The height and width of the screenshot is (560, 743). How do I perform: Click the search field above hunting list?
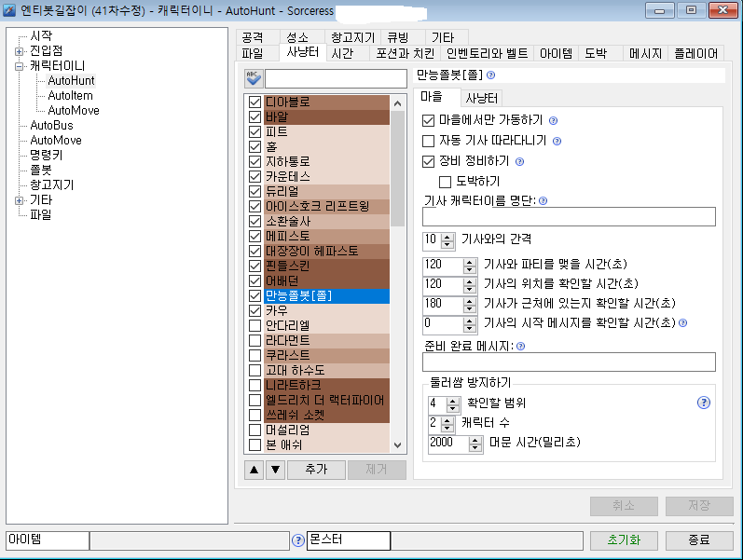click(x=336, y=78)
